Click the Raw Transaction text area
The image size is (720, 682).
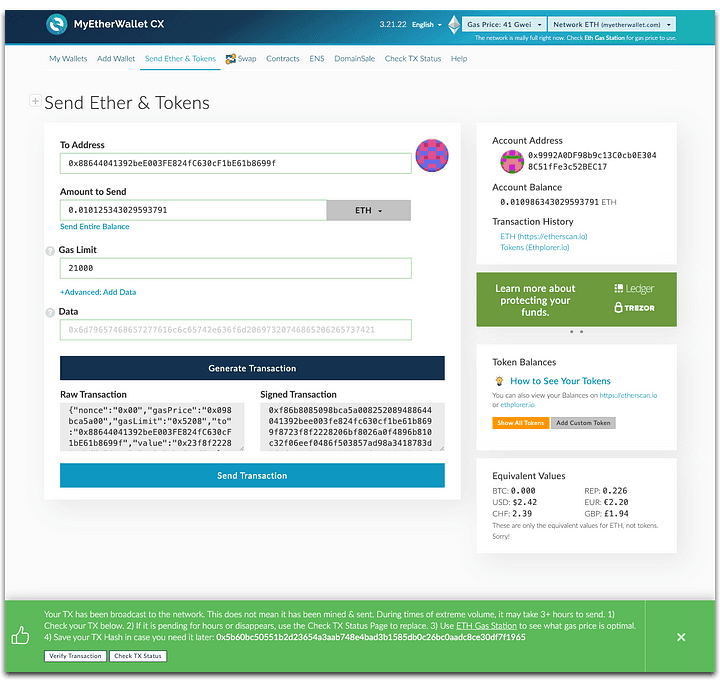click(x=152, y=427)
